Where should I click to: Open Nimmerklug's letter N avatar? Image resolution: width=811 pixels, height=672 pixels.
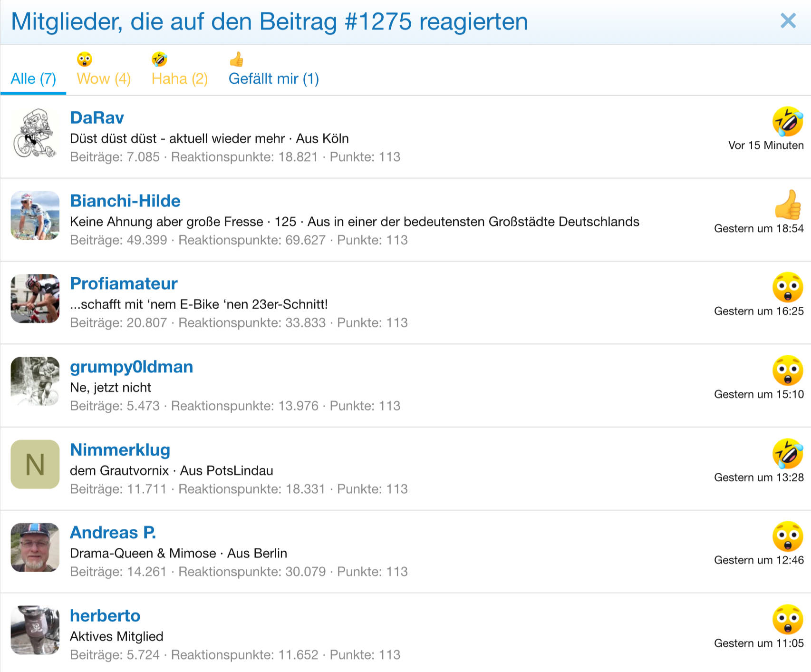35,464
